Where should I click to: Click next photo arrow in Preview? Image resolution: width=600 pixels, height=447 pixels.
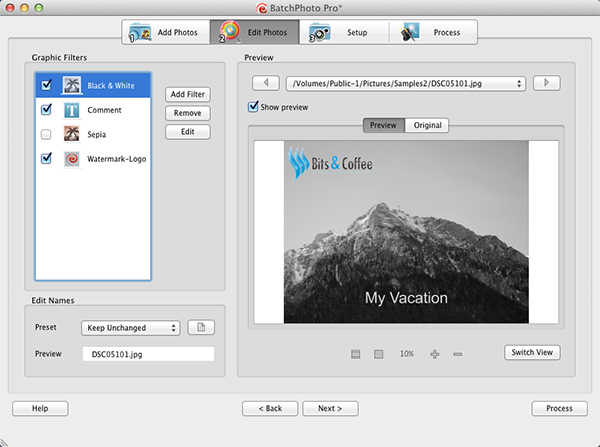pos(546,84)
